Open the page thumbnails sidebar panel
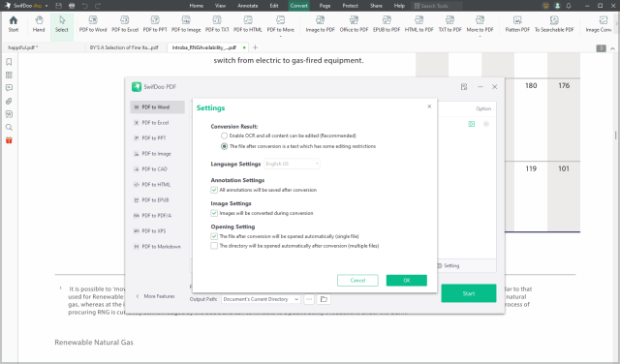This screenshot has height=364, width=620. click(x=9, y=76)
